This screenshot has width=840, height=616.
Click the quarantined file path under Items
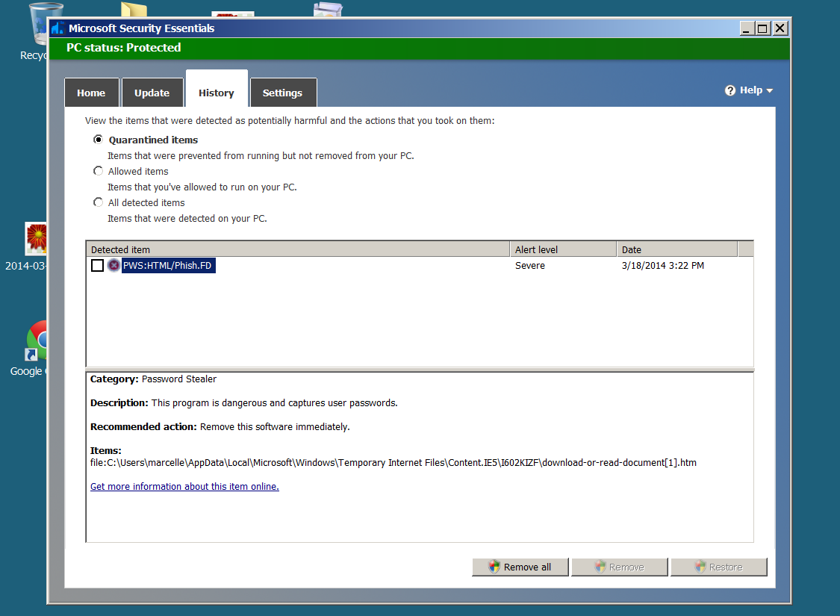point(393,462)
